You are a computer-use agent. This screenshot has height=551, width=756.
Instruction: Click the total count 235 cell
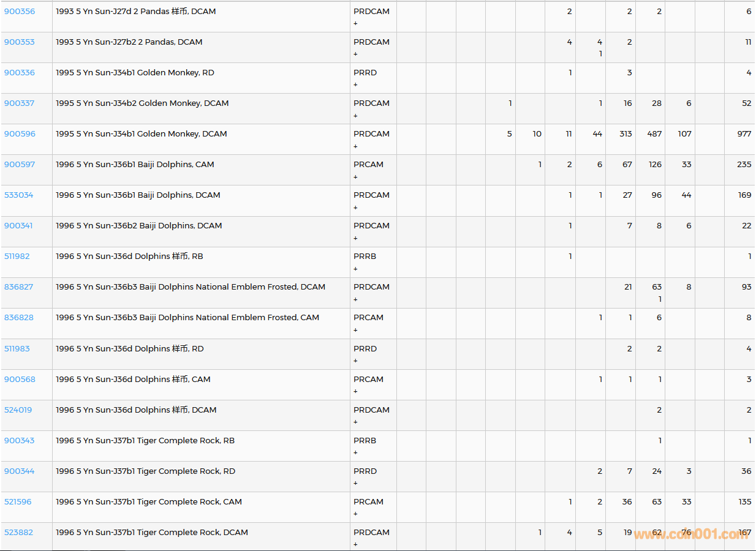pos(744,165)
